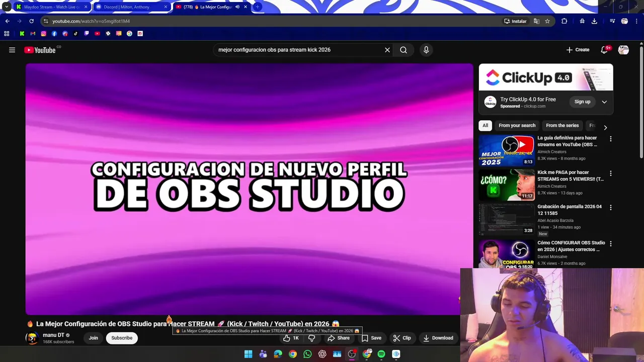Open the Gmail bookmark
The image size is (644, 362).
(x=33, y=34)
